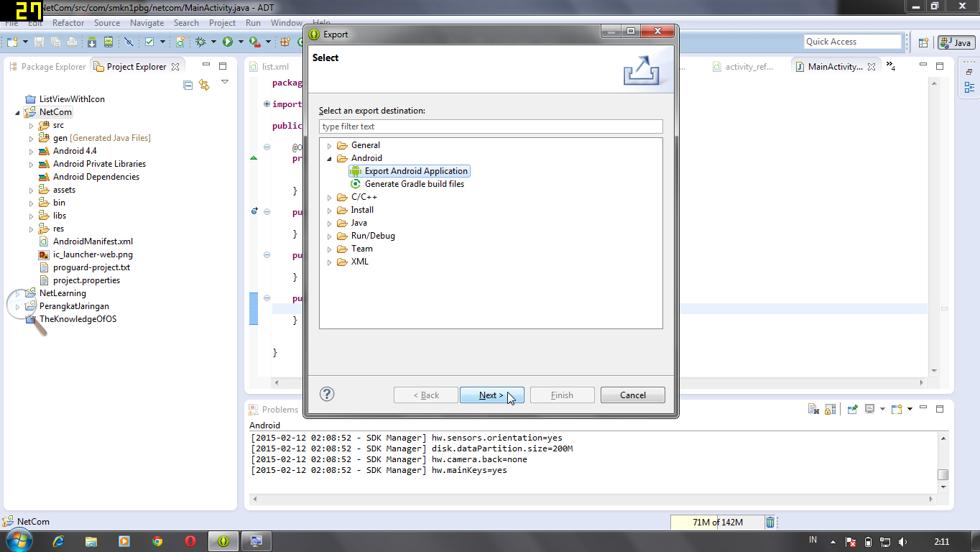Expand the C/C++ category in export tree

click(x=330, y=197)
